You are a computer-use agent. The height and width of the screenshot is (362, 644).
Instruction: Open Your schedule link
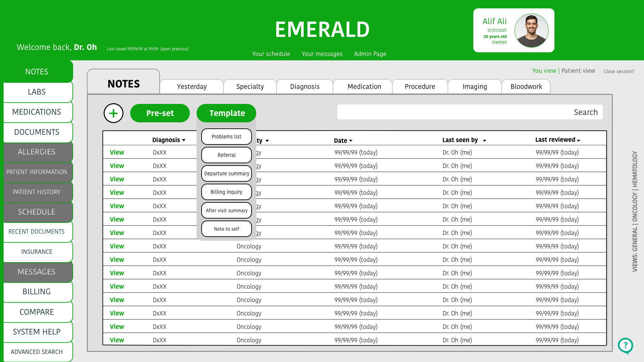pos(271,54)
